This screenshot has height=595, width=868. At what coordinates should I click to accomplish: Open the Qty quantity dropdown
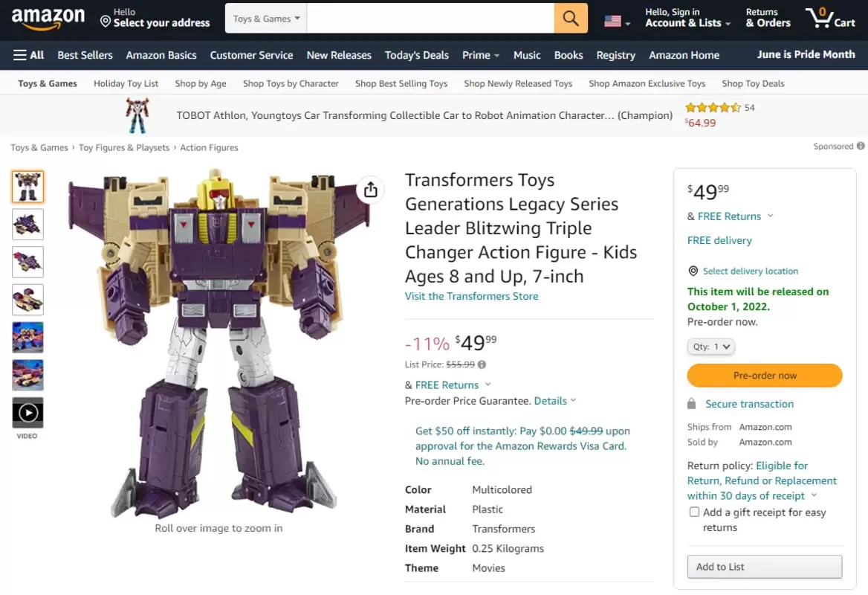[x=710, y=347]
